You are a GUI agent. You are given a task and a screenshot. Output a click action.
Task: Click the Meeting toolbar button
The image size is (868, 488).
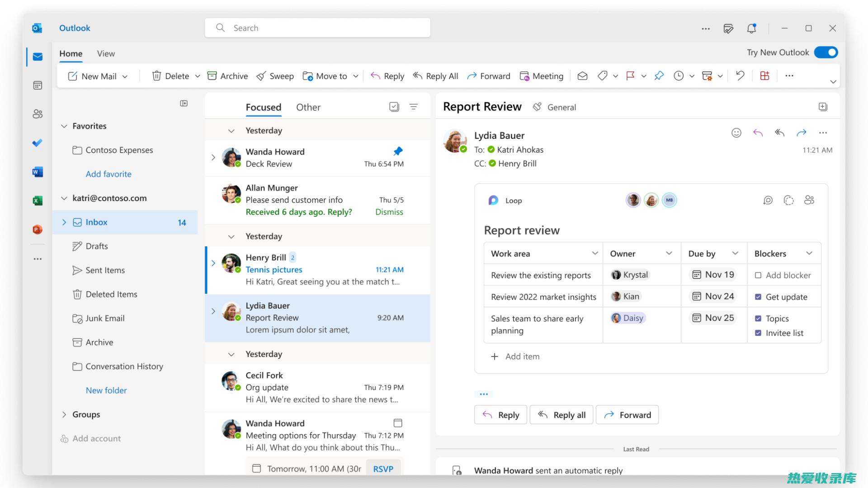click(542, 76)
